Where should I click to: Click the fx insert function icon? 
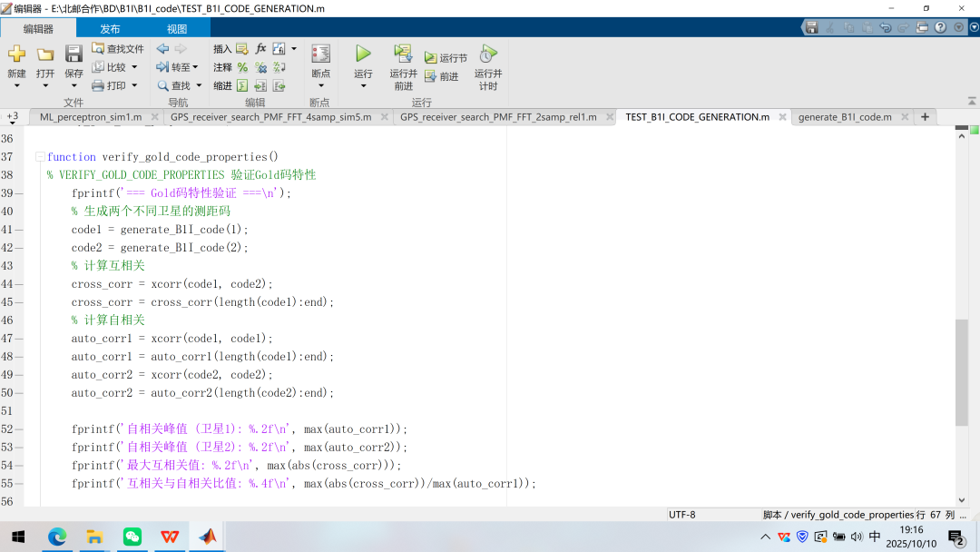260,48
